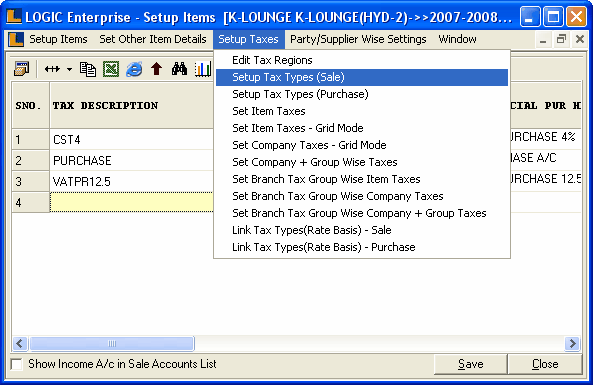Click the scrollbar left arrow

20,343
